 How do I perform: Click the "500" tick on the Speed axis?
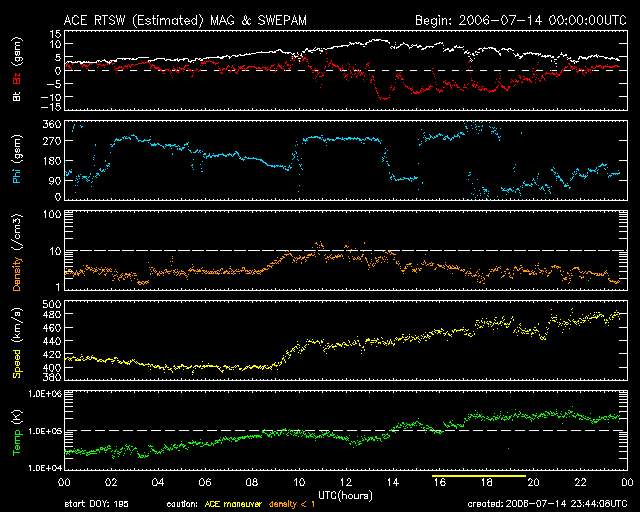pos(52,304)
